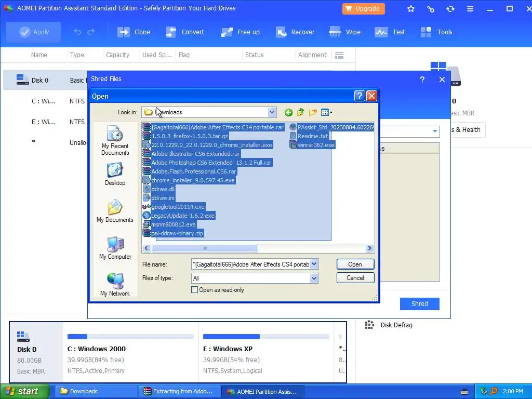Select the 22.0.1229.0 chrome_installer.exe file

point(207,145)
